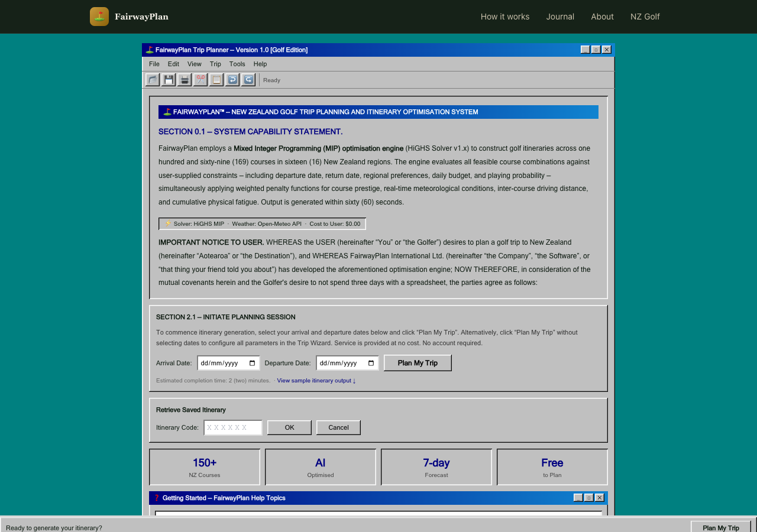Open the Arrival Date calendar picker icon
757x532 pixels.
tap(253, 363)
